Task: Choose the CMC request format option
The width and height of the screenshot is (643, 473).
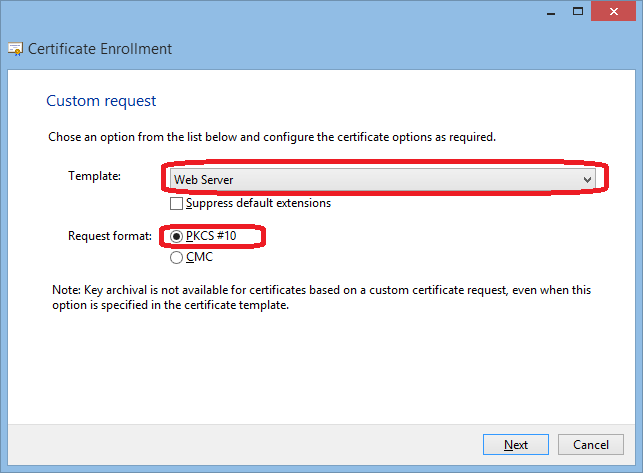Action: pyautogui.click(x=177, y=257)
